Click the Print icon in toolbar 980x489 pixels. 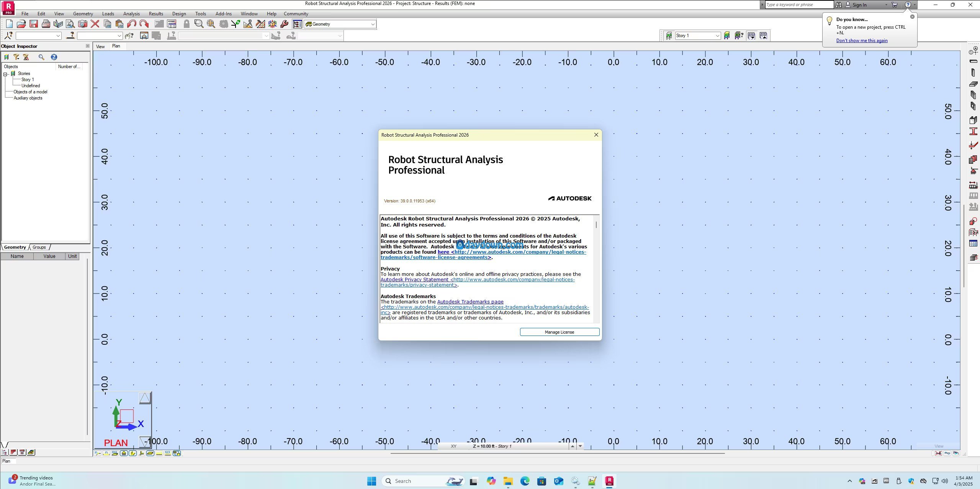tap(46, 24)
